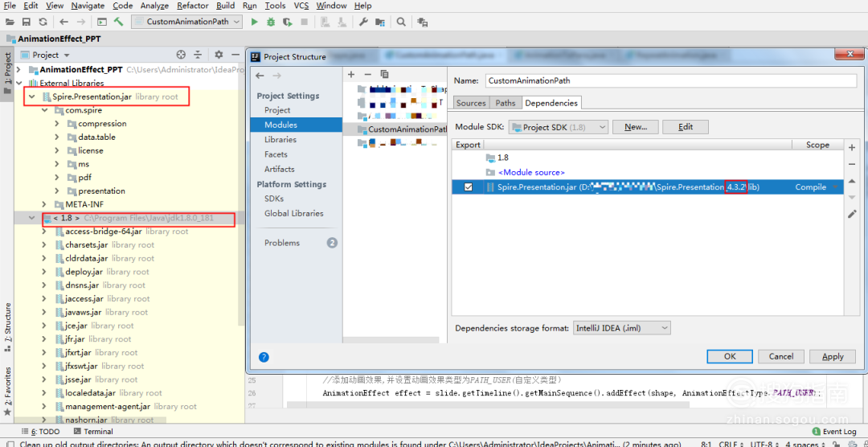Click the Structure side tab
This screenshot has width=868, height=447.
(7, 326)
